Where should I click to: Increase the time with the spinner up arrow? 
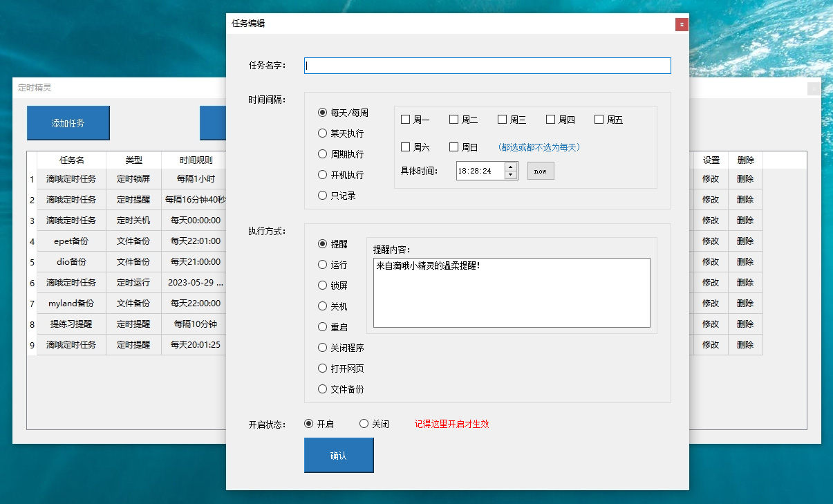click(x=511, y=167)
